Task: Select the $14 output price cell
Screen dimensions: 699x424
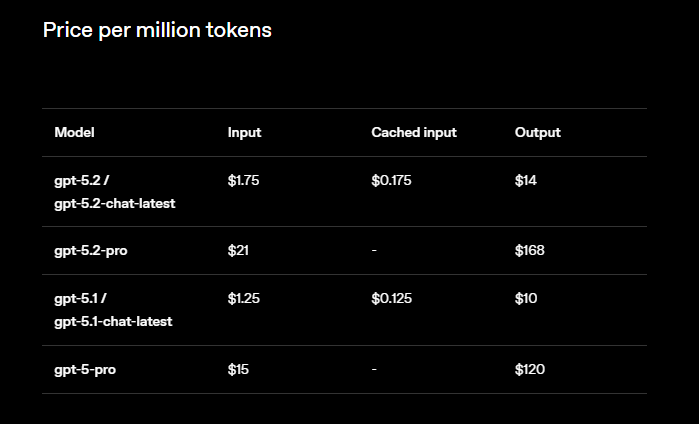Action: [x=527, y=181]
